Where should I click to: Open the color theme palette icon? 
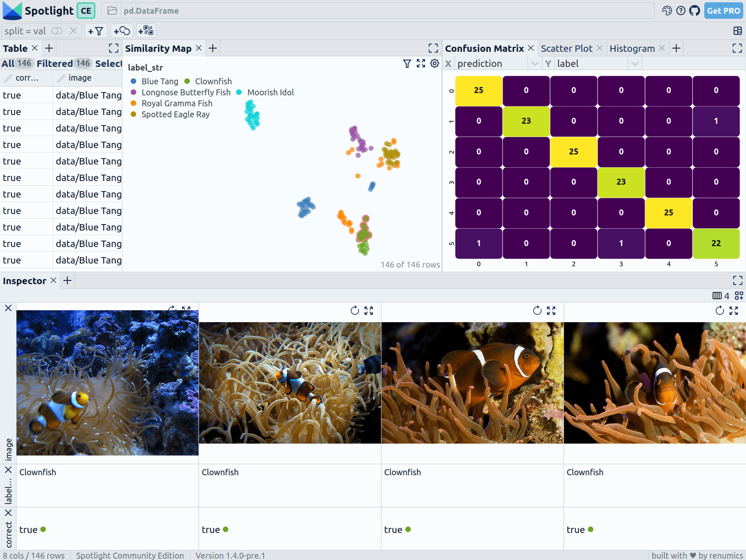pyautogui.click(x=667, y=11)
